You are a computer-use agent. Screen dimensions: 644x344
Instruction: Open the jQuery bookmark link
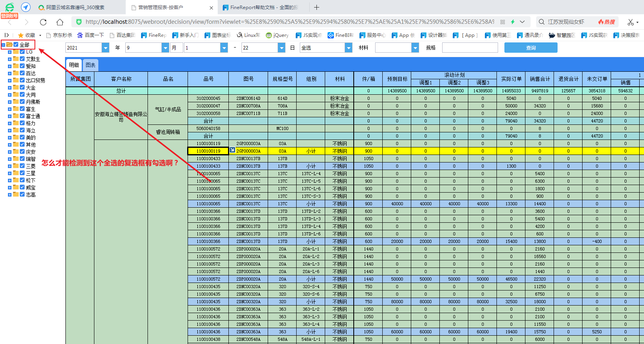coord(278,35)
